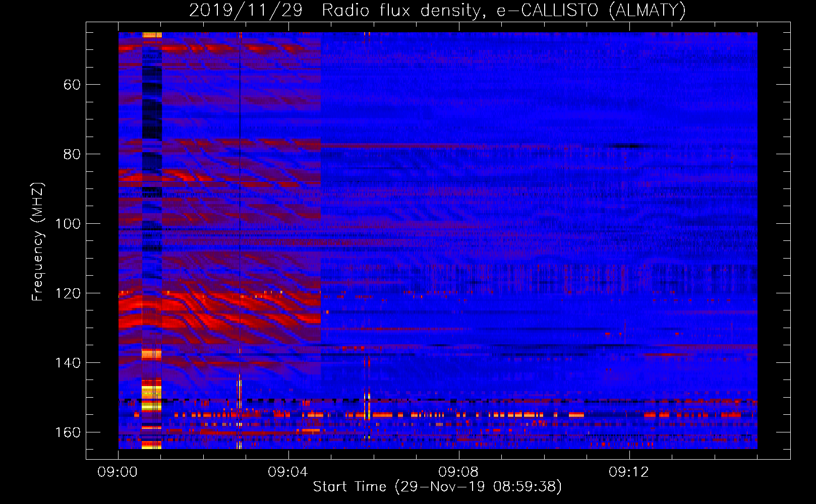Click the '60' frequency tick label
Image resolution: width=816 pixels, height=504 pixels.
[x=72, y=85]
